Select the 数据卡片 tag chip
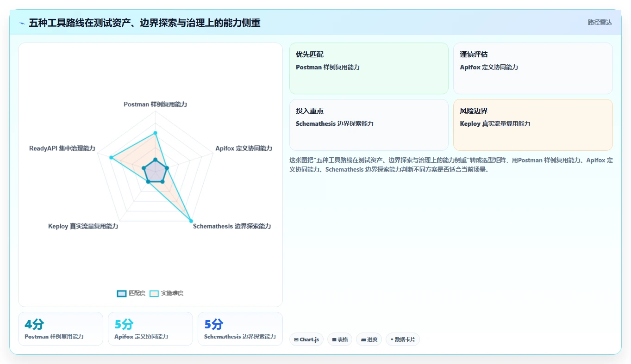Viewport: 631px width, 364px height. point(403,339)
